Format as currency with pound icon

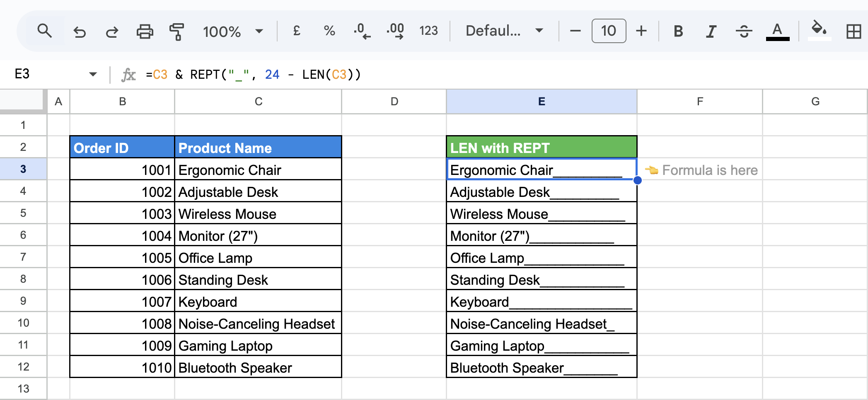tap(297, 31)
